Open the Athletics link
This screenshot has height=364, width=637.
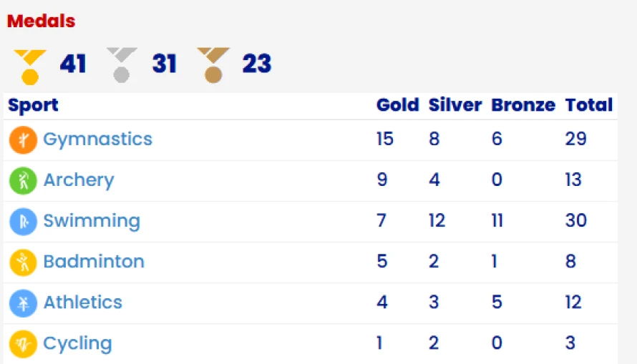pyautogui.click(x=83, y=302)
